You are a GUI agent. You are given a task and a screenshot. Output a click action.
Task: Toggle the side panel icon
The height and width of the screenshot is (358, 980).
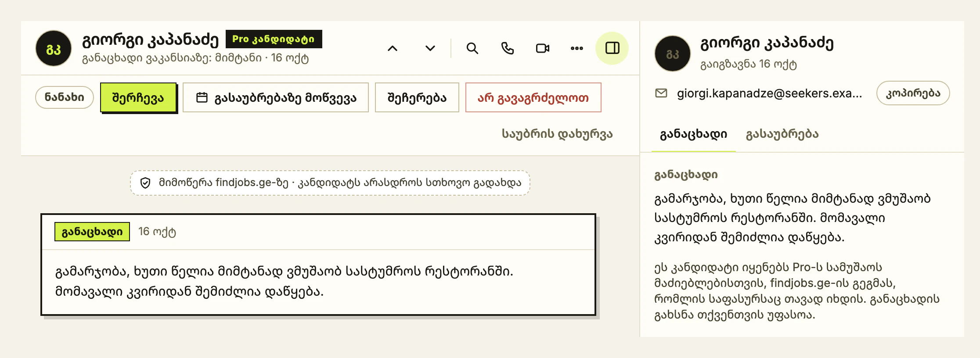pyautogui.click(x=612, y=48)
